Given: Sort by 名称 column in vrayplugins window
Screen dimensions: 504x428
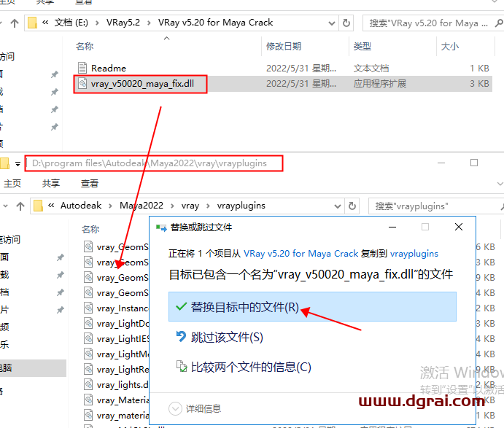Looking at the screenshot, I should tap(90, 229).
